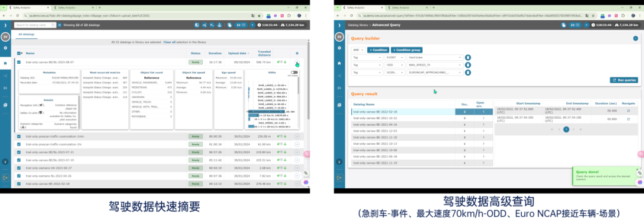This screenshot has height=224, width=644.
Task: Click the first round toolbar icon in left window
Action: (197, 25)
